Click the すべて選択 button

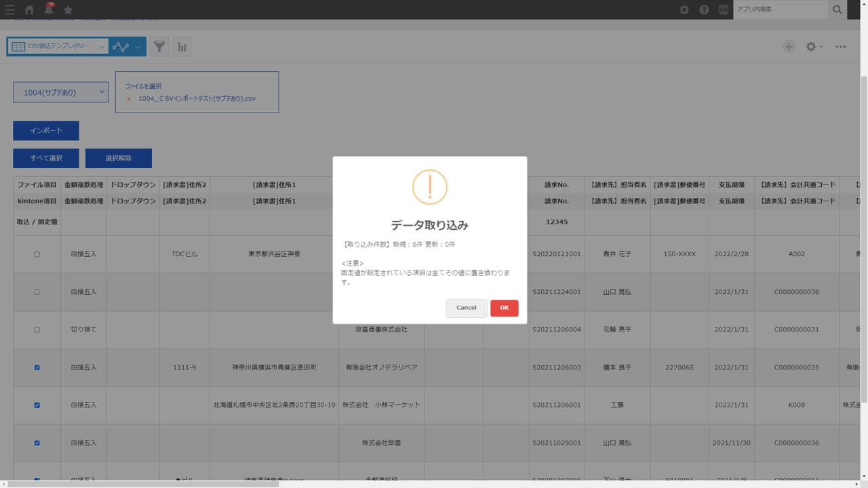(x=46, y=158)
